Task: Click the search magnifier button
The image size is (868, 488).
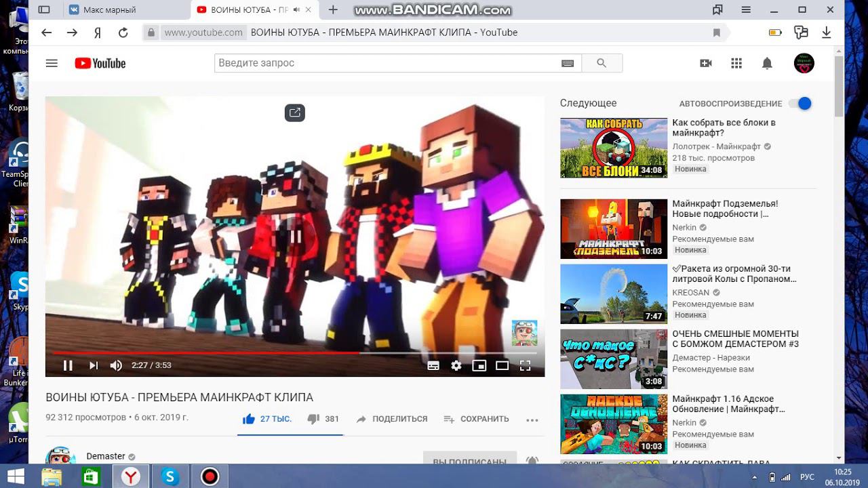Action: pos(601,63)
